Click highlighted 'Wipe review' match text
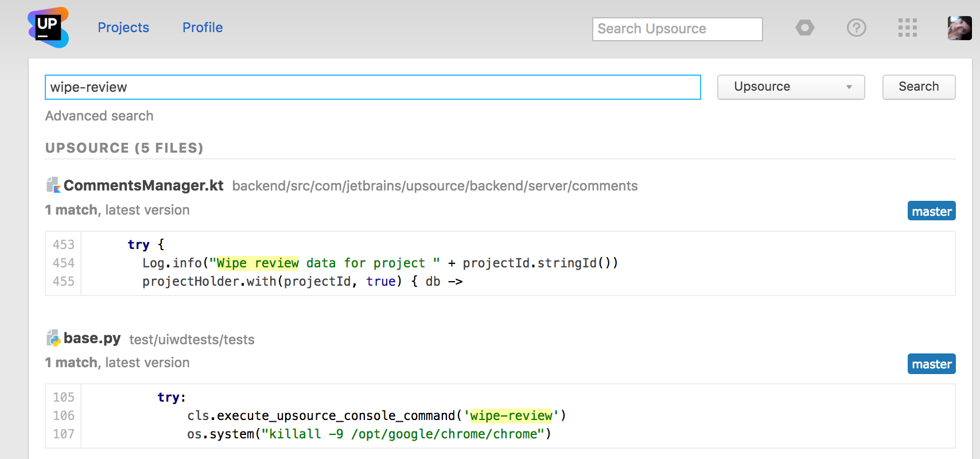This screenshot has height=459, width=980. tap(258, 263)
